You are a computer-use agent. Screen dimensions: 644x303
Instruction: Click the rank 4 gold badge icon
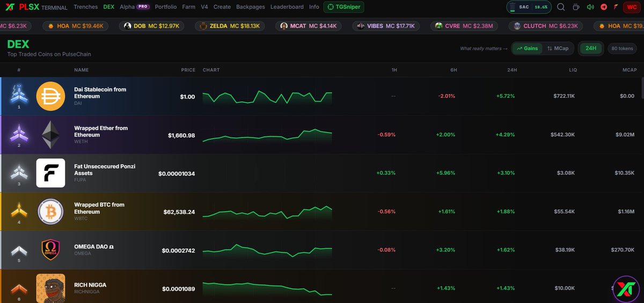pyautogui.click(x=19, y=210)
